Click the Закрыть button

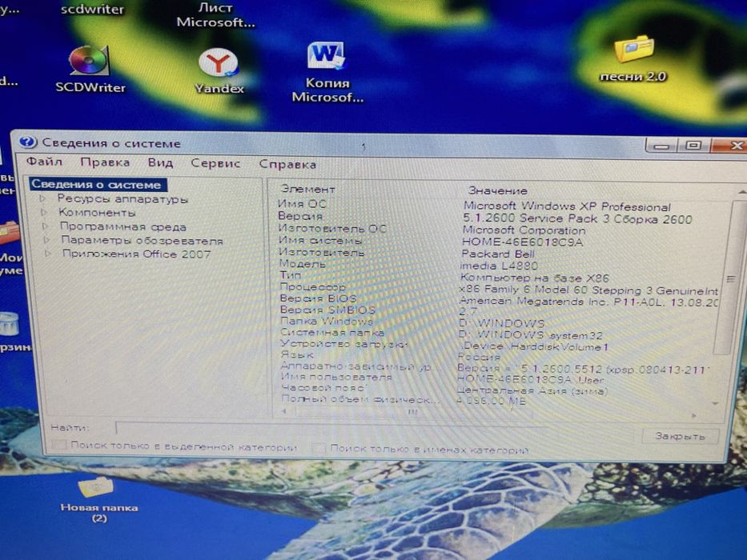point(680,436)
